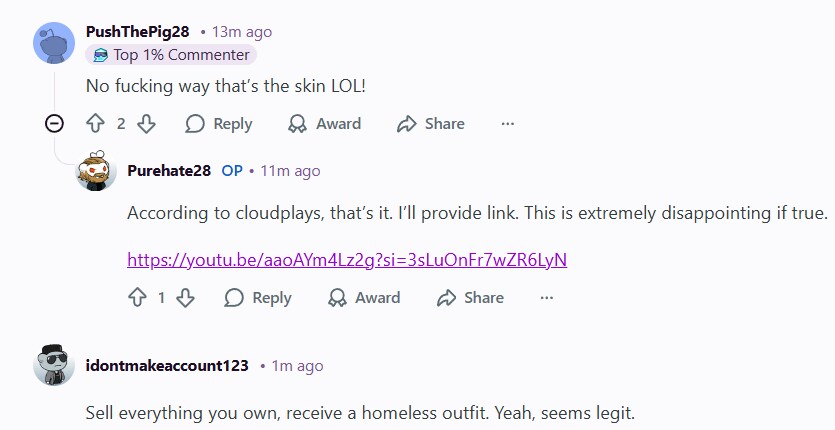Screen dimensions: 835x430
Task: Open Purehate28's username link
Action: [x=169, y=171]
